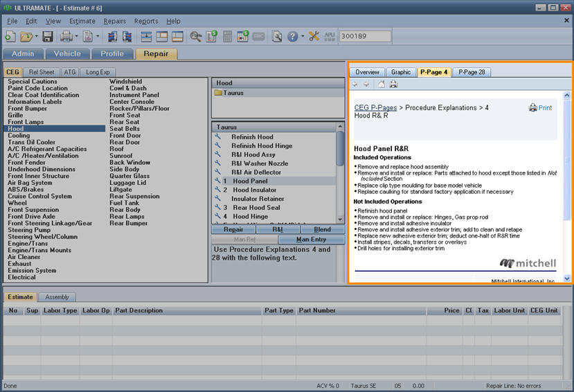Click the P-Page scrollbar down arrow
Image resolution: width=574 pixels, height=392 pixels.
coord(568,278)
